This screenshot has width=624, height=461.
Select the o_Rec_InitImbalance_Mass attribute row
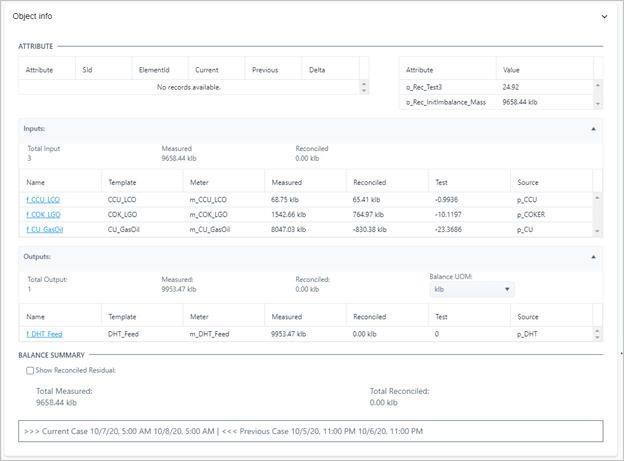(448, 102)
